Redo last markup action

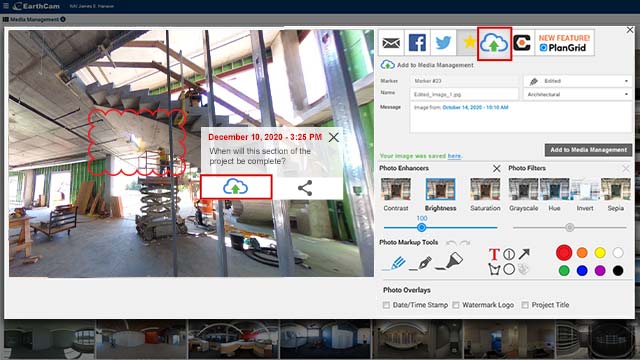click(465, 243)
